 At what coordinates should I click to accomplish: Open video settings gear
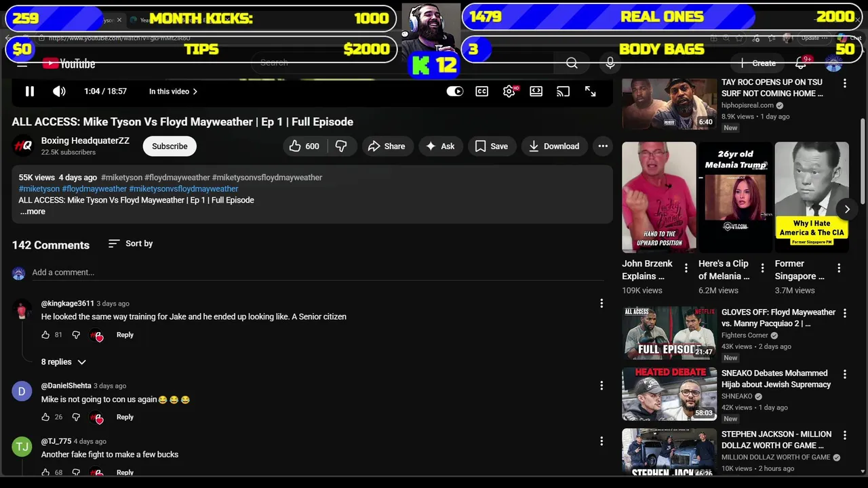[509, 91]
